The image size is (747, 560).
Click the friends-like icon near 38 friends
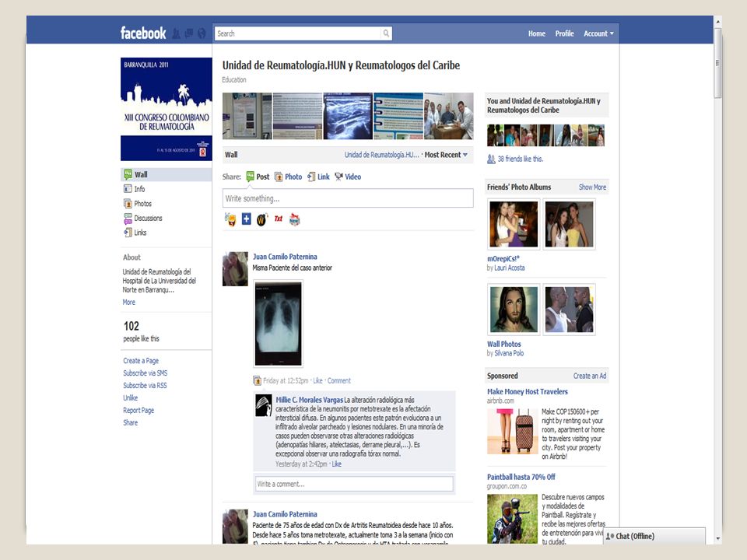pos(491,159)
